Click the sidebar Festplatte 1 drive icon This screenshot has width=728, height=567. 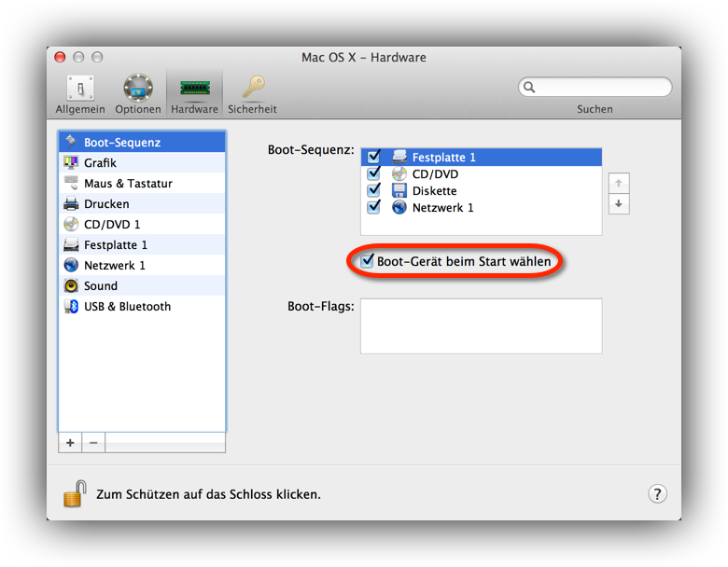pos(71,244)
